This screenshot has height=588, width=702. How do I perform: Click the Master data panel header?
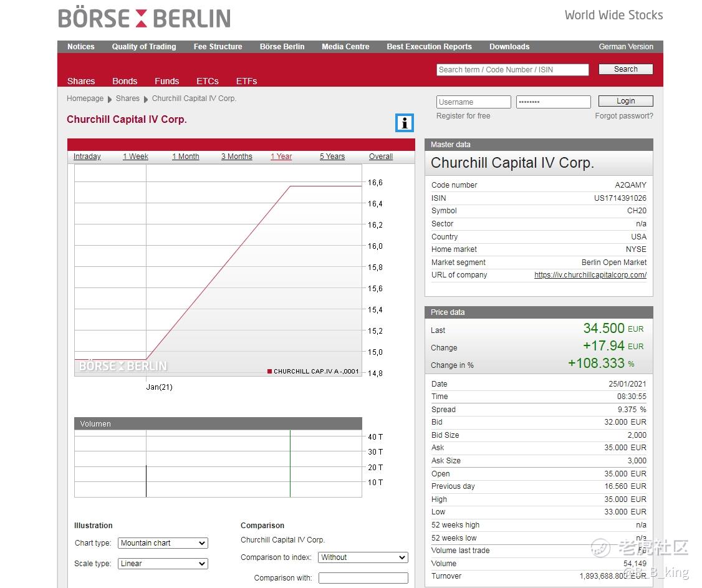click(539, 145)
